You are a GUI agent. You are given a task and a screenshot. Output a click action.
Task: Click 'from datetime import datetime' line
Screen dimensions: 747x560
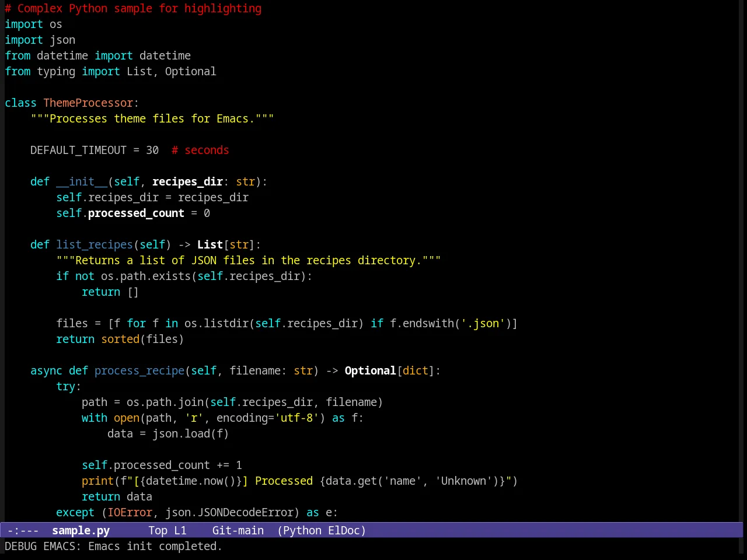[x=97, y=55]
